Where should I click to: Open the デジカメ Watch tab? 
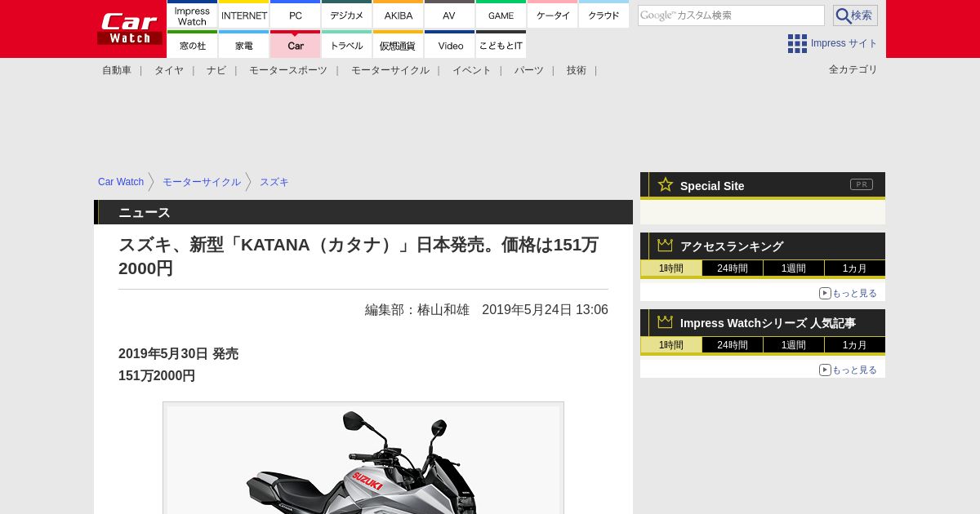346,15
